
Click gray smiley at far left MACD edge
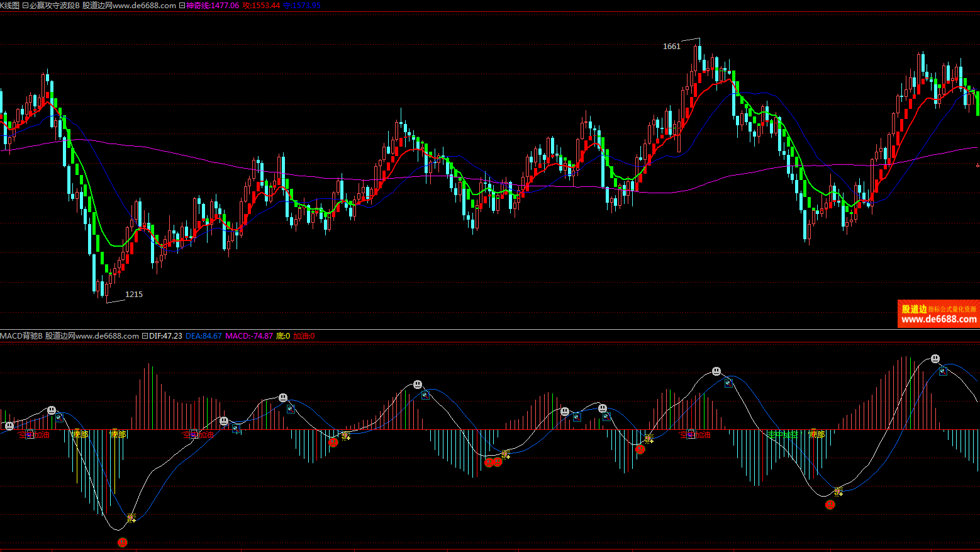[9, 426]
